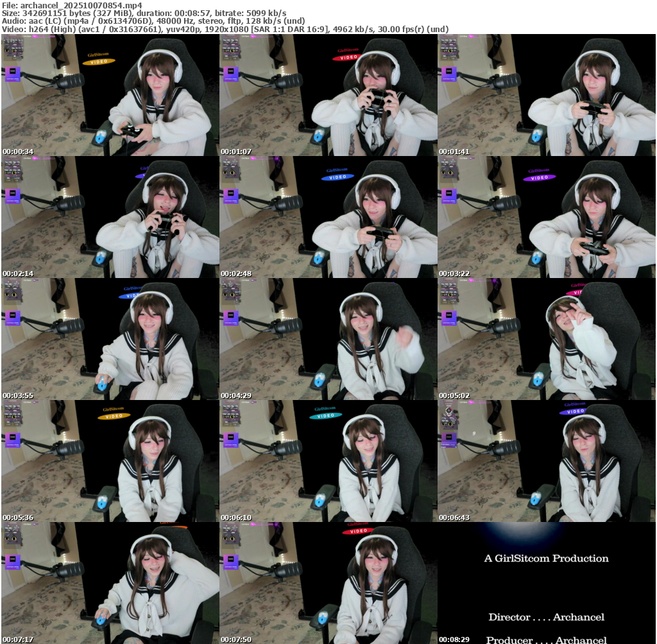Click the orange VIDEO badge in the 00:05:36 frame

(x=114, y=415)
